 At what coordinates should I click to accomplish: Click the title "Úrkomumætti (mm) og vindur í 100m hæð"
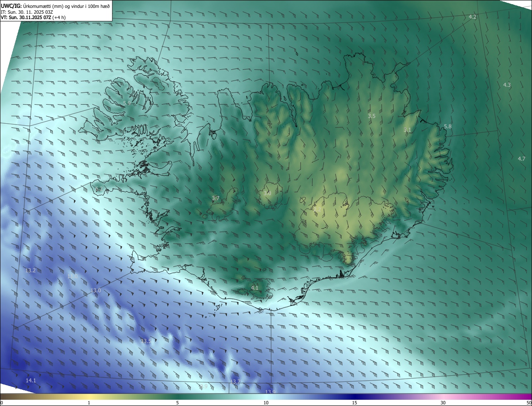pos(66,6)
